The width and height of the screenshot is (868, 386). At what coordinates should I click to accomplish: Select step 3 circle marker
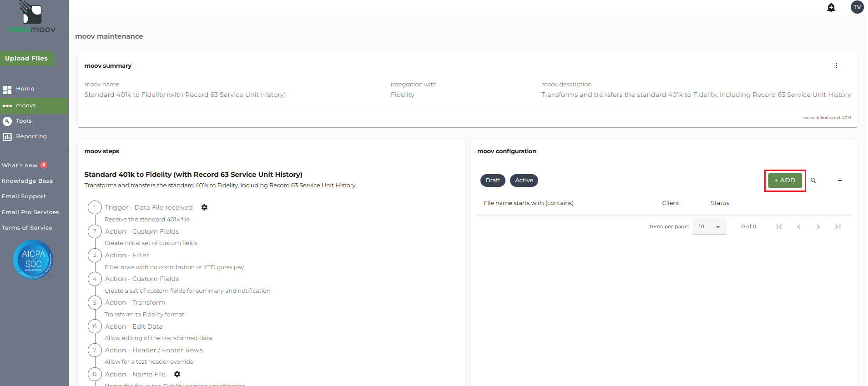point(95,255)
